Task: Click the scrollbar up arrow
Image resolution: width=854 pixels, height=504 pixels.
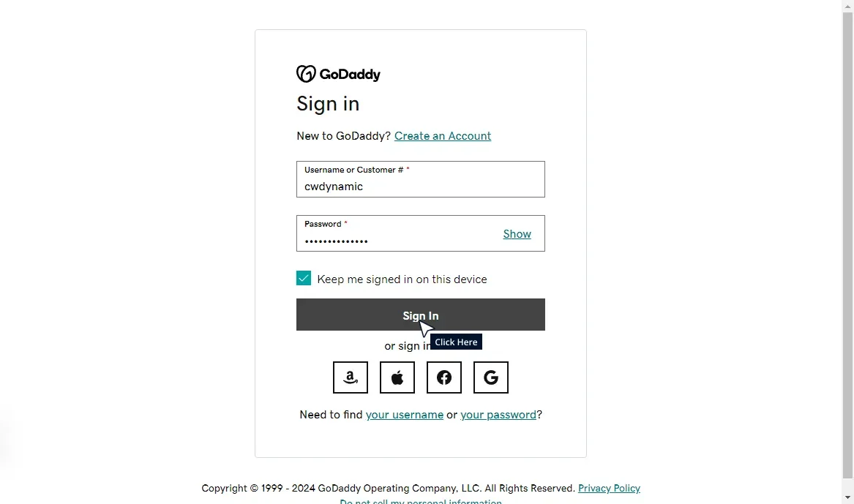Action: click(x=848, y=5)
